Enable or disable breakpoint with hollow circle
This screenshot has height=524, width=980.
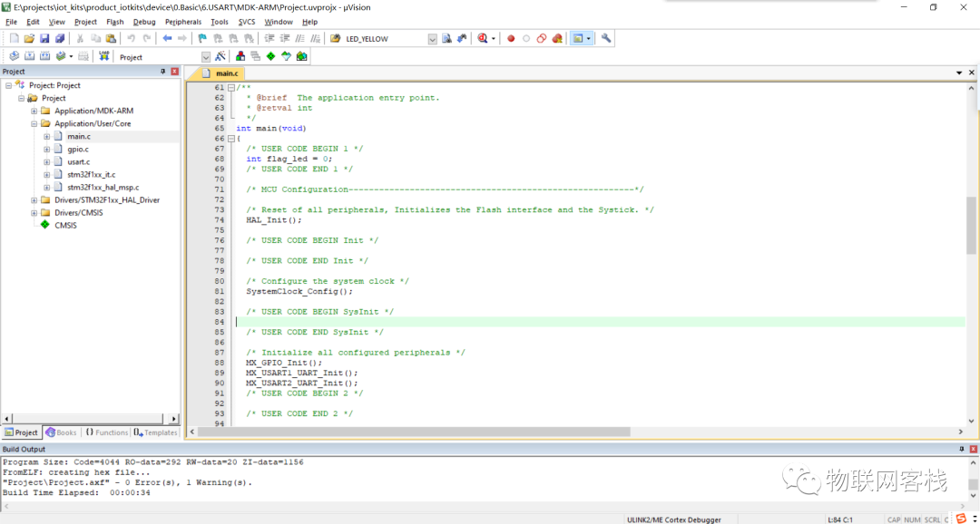pos(526,38)
